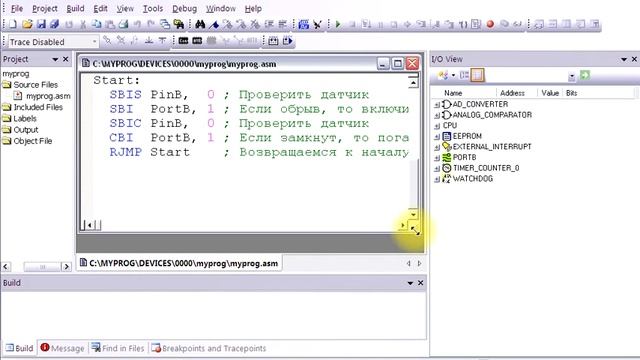This screenshot has width=640, height=360.
Task: Click the EEPROM memory icon
Action: (x=447, y=136)
